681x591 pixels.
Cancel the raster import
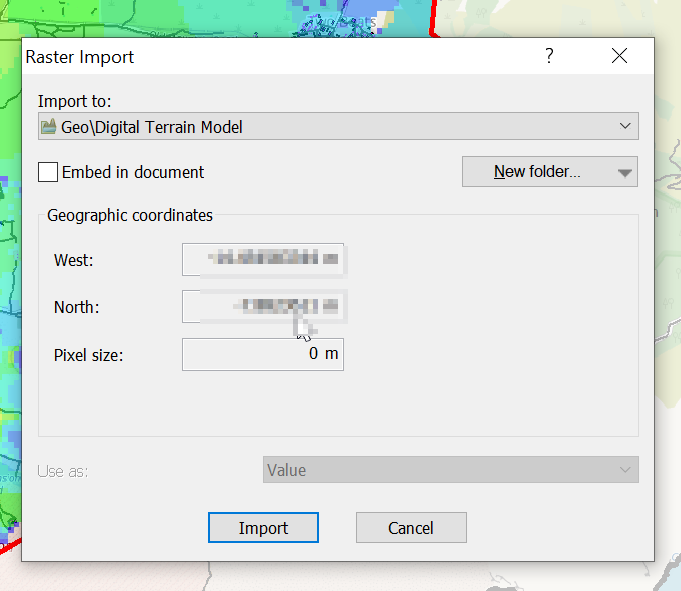tap(411, 528)
